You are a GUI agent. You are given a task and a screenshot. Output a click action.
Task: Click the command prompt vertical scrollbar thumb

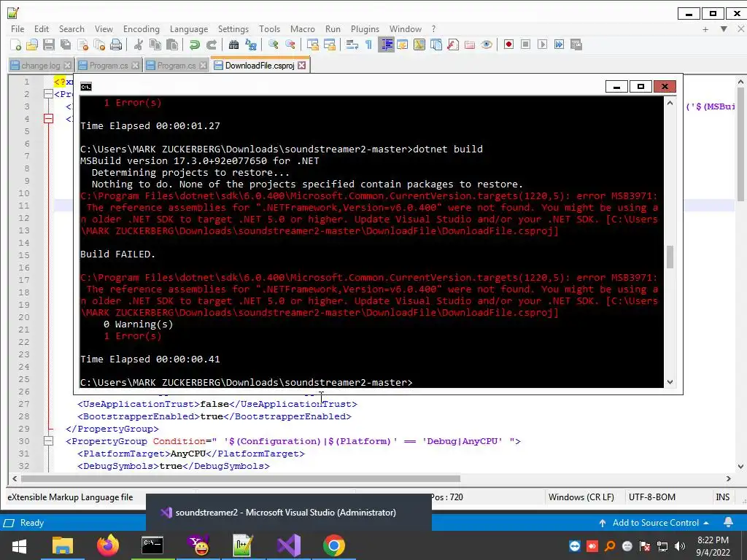click(x=670, y=257)
